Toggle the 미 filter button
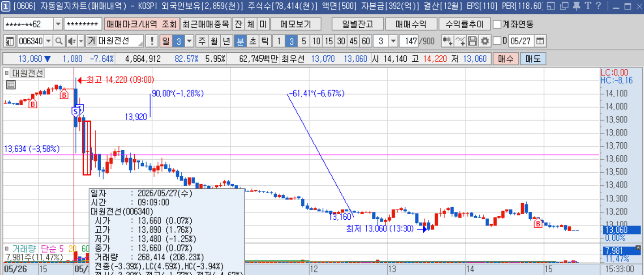Image resolution: width=644 pixels, height=275 pixels. 263,24
